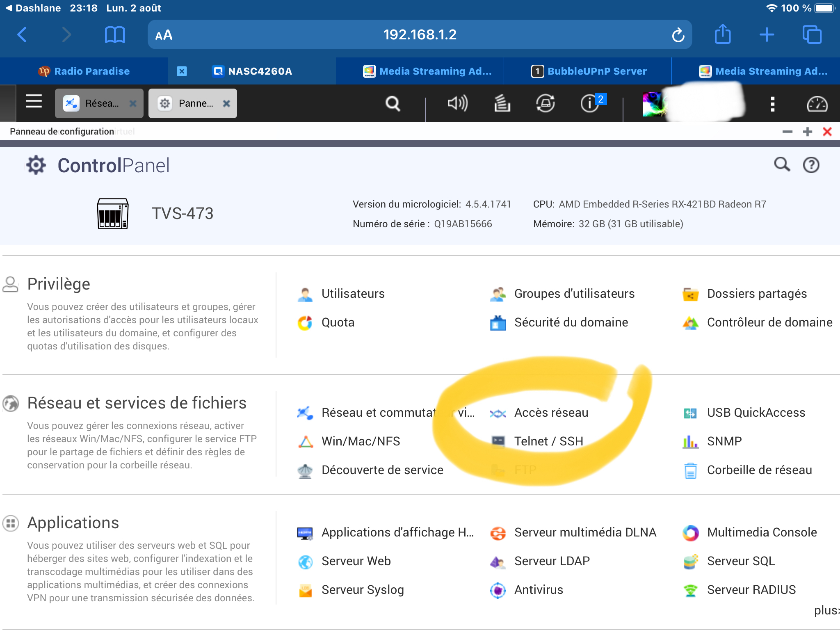This screenshot has width=840, height=630.
Task: Reload the page with refresh arrow
Action: pos(678,35)
